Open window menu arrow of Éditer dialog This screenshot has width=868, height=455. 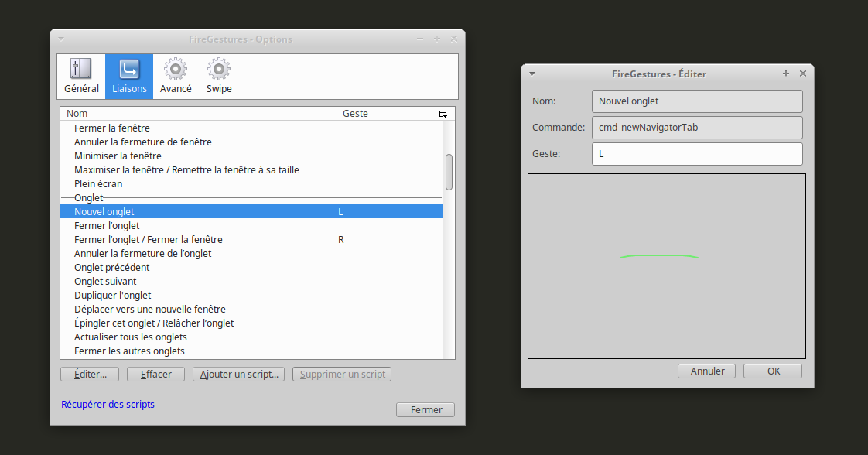tap(532, 74)
